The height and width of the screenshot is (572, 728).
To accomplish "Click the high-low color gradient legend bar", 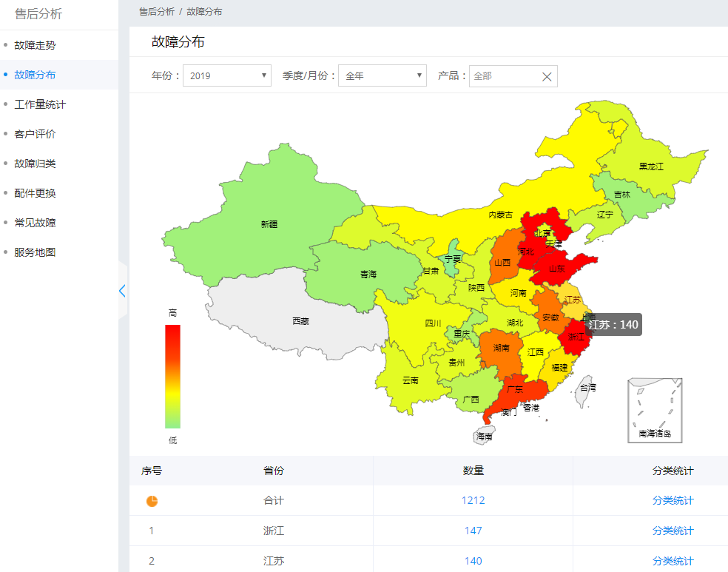I will point(172,376).
